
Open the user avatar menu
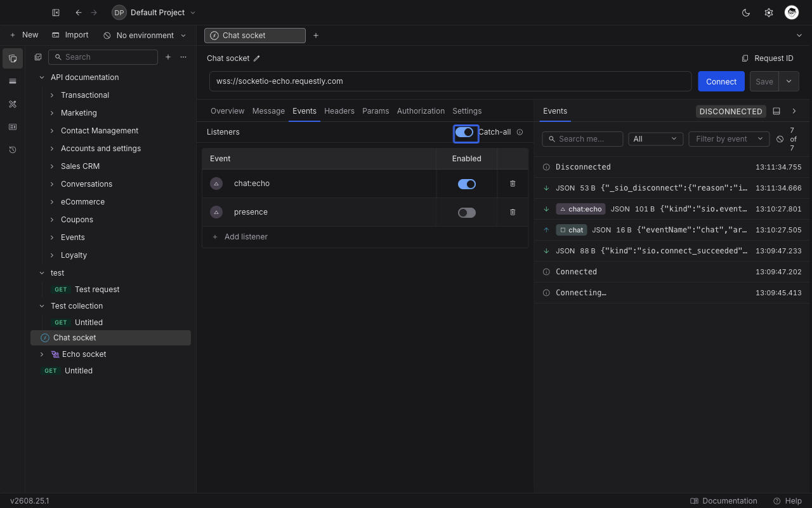pyautogui.click(x=792, y=13)
